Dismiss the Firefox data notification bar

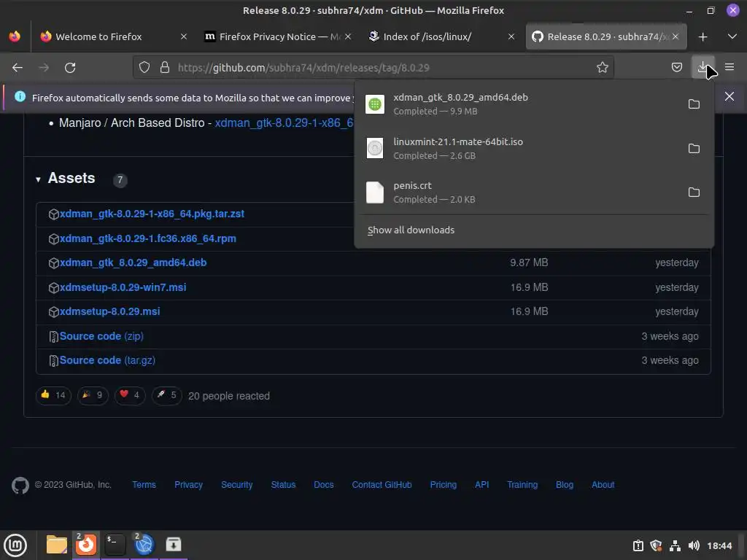click(x=729, y=97)
